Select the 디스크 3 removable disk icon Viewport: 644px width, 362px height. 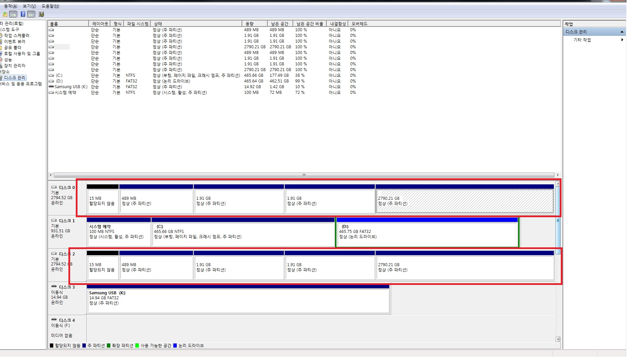pyautogui.click(x=54, y=287)
